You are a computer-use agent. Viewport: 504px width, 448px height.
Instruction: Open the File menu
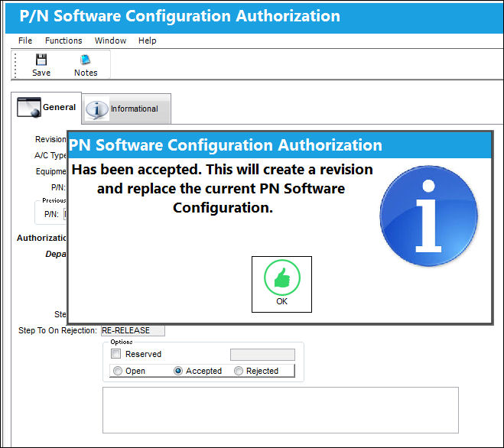pos(25,41)
